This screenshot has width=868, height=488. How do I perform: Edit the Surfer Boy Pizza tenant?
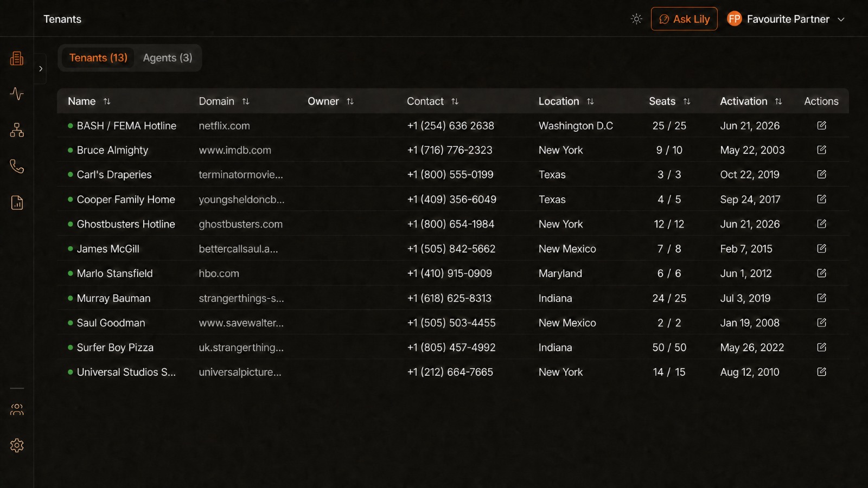click(821, 347)
